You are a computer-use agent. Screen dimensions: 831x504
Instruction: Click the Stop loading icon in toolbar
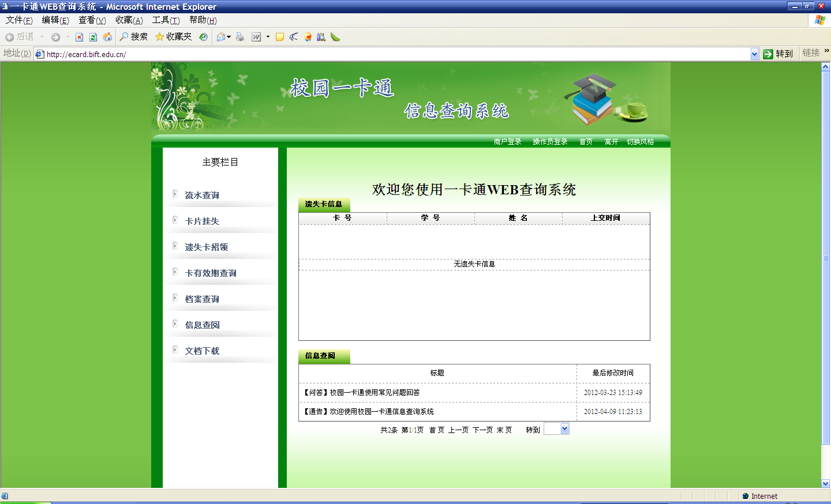pos(80,37)
